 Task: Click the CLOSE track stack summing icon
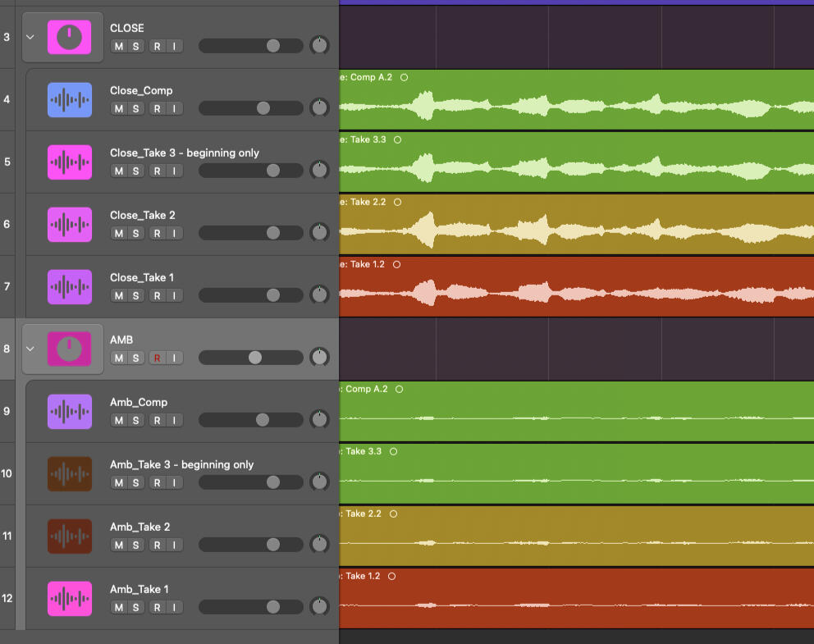point(70,38)
